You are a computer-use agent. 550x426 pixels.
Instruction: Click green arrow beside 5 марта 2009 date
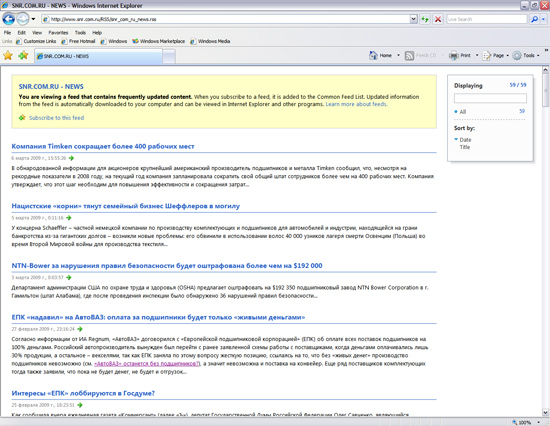(69, 218)
